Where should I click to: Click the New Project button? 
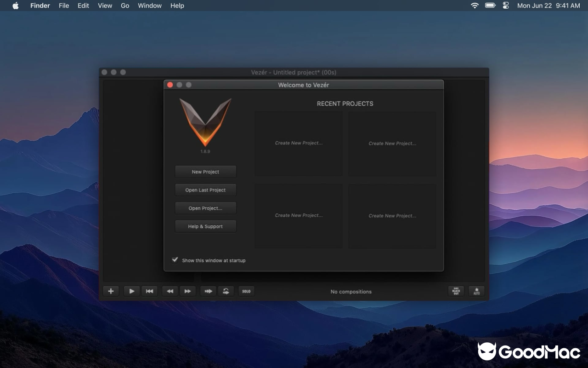click(x=205, y=172)
